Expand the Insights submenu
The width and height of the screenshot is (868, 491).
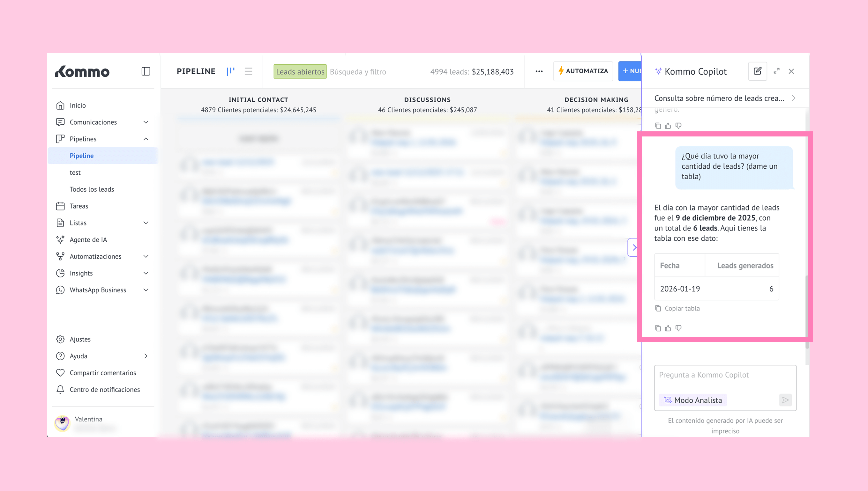[x=146, y=273]
